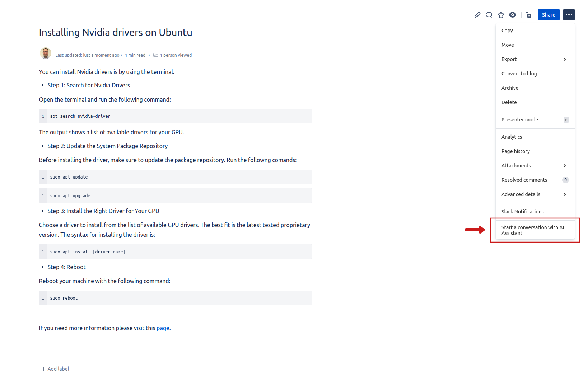588x383 pixels.
Task: Click the author's profile avatar
Action: 46,53
